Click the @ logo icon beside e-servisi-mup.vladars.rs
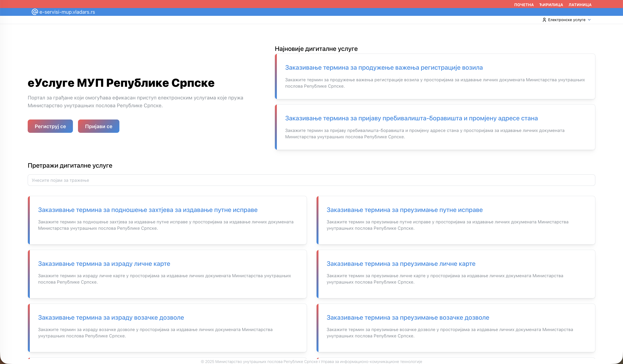The width and height of the screenshot is (623, 364). [x=35, y=12]
